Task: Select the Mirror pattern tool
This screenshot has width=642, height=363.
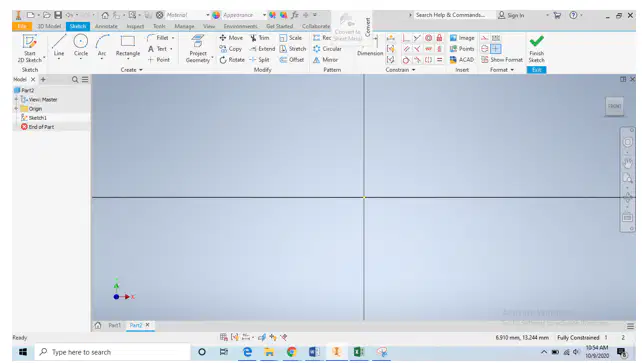Action: click(326, 60)
